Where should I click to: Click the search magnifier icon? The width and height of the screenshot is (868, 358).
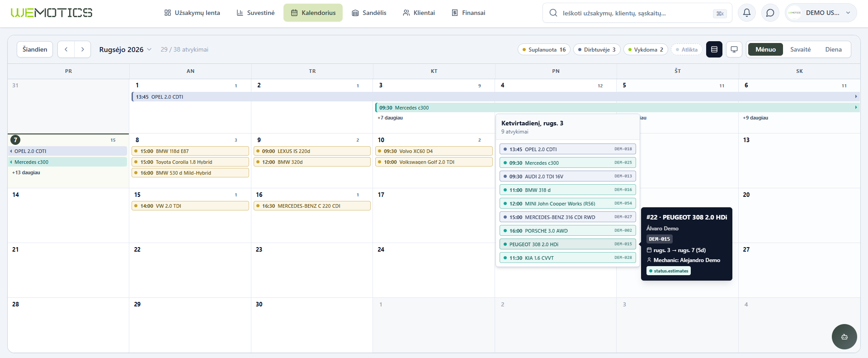pos(553,13)
